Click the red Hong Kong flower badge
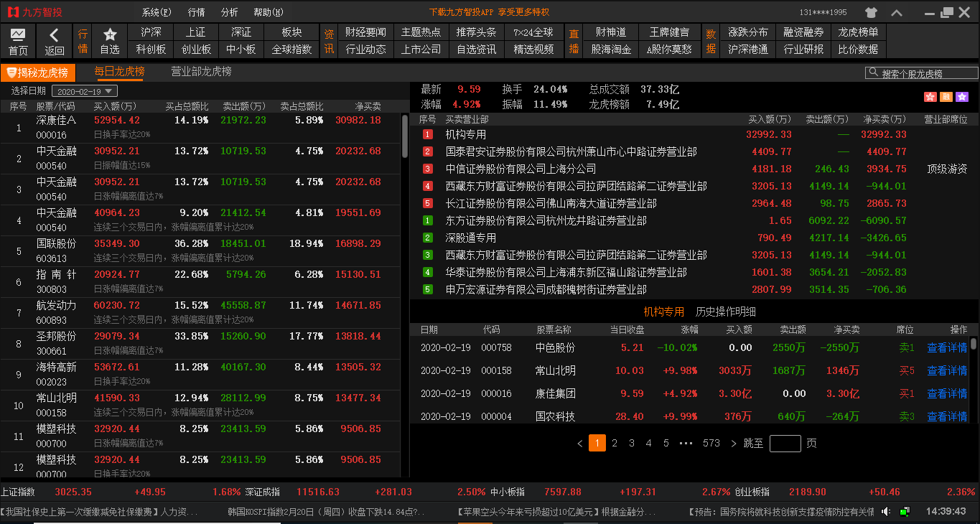The image size is (980, 524). pyautogui.click(x=930, y=97)
